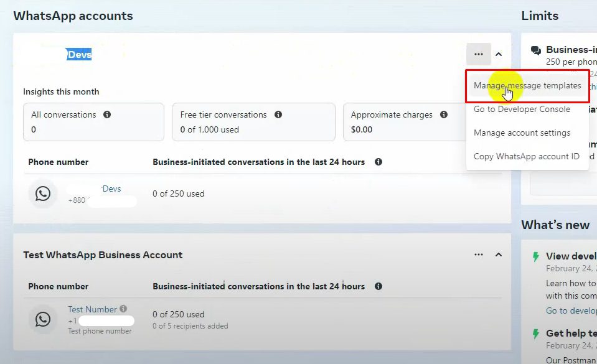Screen dimensions: 597x364
Task: Collapse the Devs WhatsApp account section
Action: (x=499, y=55)
